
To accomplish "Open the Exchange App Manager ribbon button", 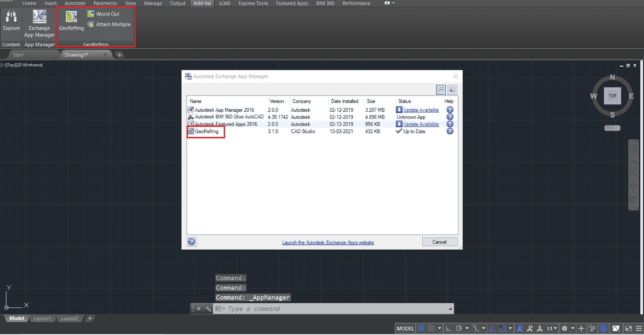I will click(40, 24).
